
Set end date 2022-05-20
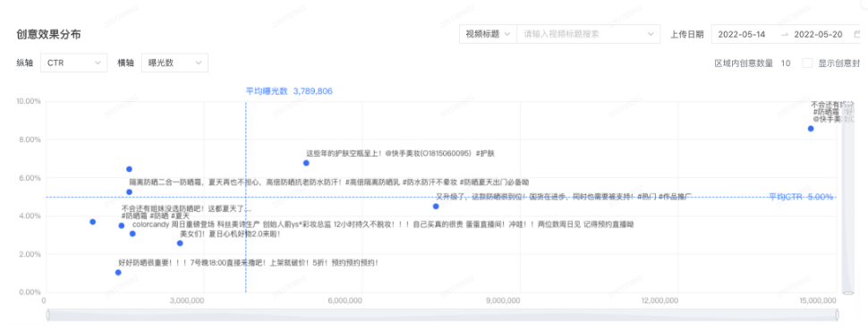pyautogui.click(x=818, y=34)
